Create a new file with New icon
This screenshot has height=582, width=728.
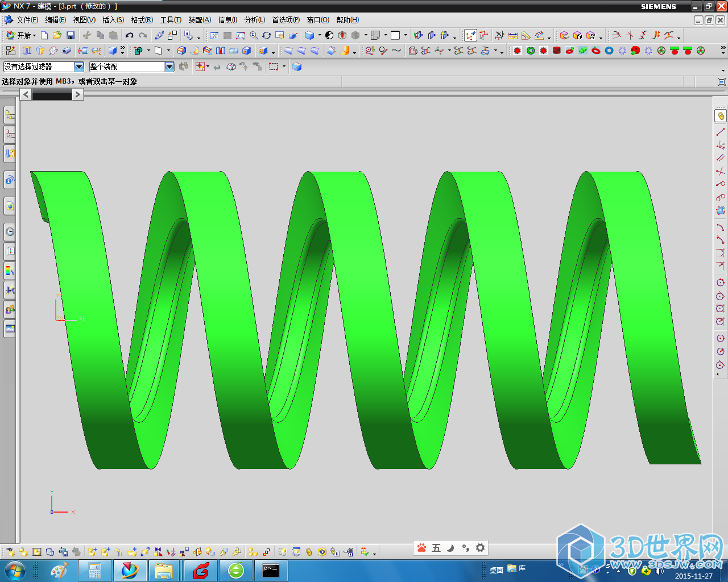[44, 35]
